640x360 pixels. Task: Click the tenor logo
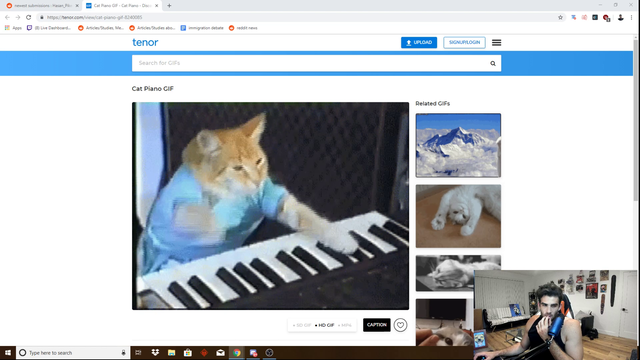point(145,42)
